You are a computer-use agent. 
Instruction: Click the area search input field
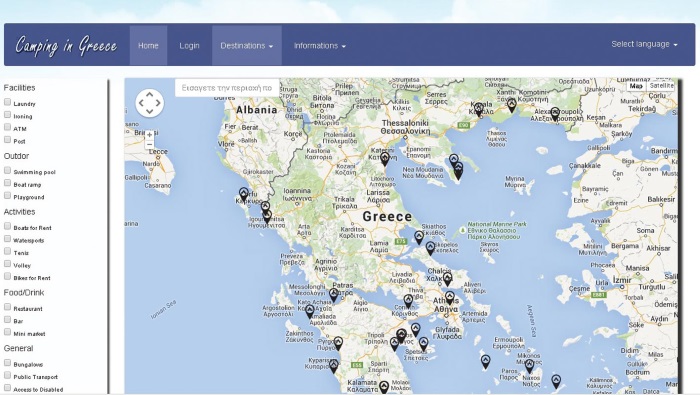click(x=227, y=88)
